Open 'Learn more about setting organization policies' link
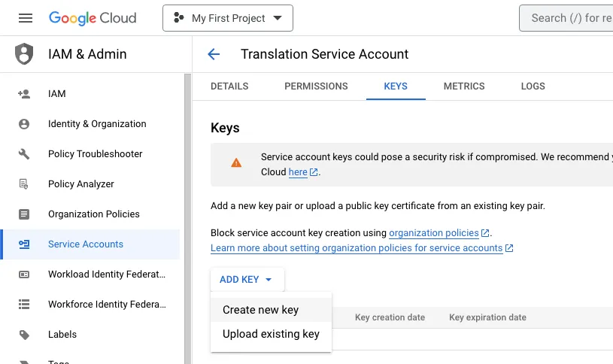The width and height of the screenshot is (613, 364). point(357,248)
